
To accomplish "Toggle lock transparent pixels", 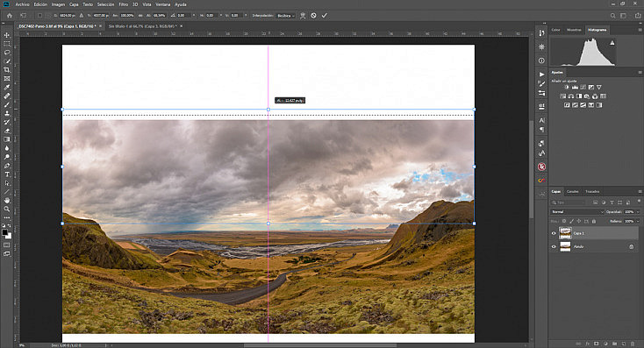I will pos(564,221).
